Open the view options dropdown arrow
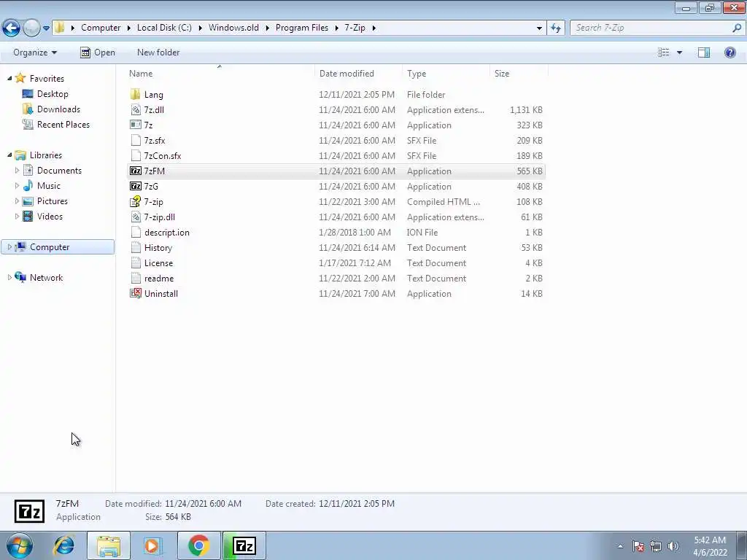This screenshot has height=560, width=747. click(x=679, y=52)
